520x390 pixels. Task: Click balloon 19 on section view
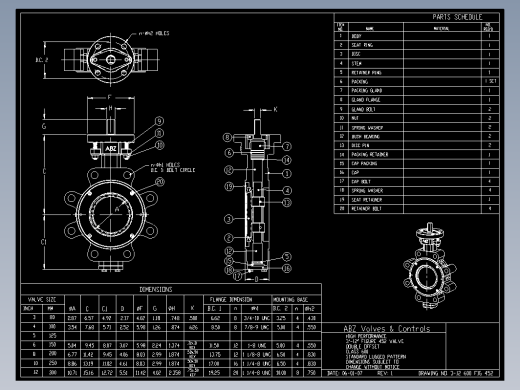click(229, 187)
